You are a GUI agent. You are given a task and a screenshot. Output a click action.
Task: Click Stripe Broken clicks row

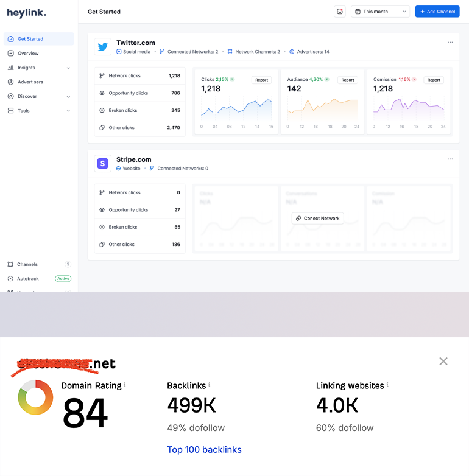139,228
